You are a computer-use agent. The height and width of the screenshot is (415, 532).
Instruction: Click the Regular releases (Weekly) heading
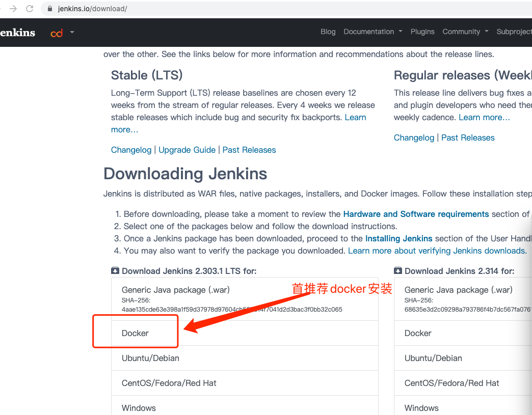click(463, 75)
